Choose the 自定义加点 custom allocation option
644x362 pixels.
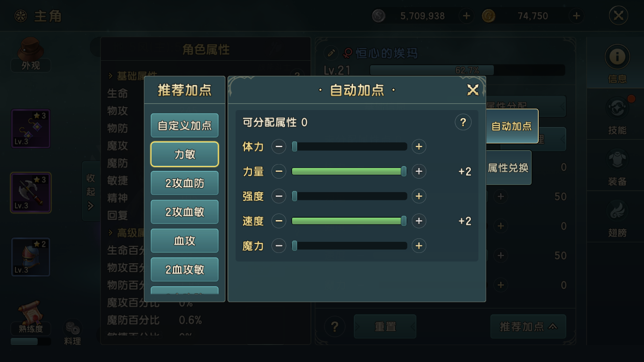(184, 125)
